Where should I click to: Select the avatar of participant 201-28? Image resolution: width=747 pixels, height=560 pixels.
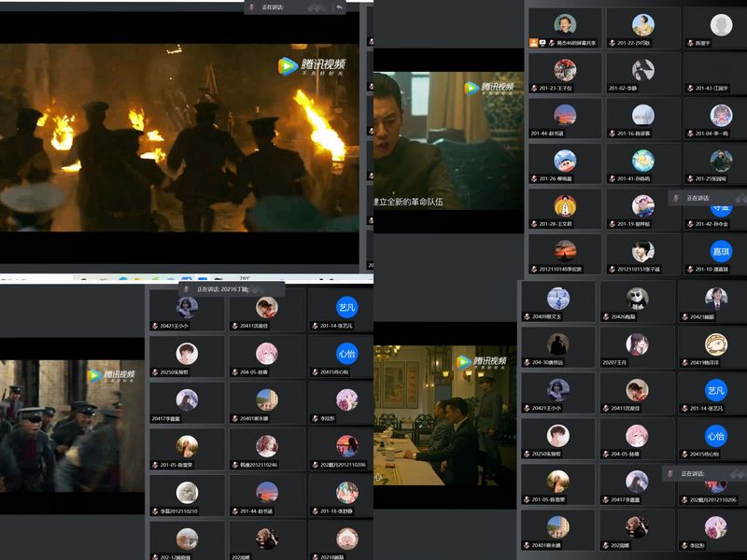click(565, 205)
